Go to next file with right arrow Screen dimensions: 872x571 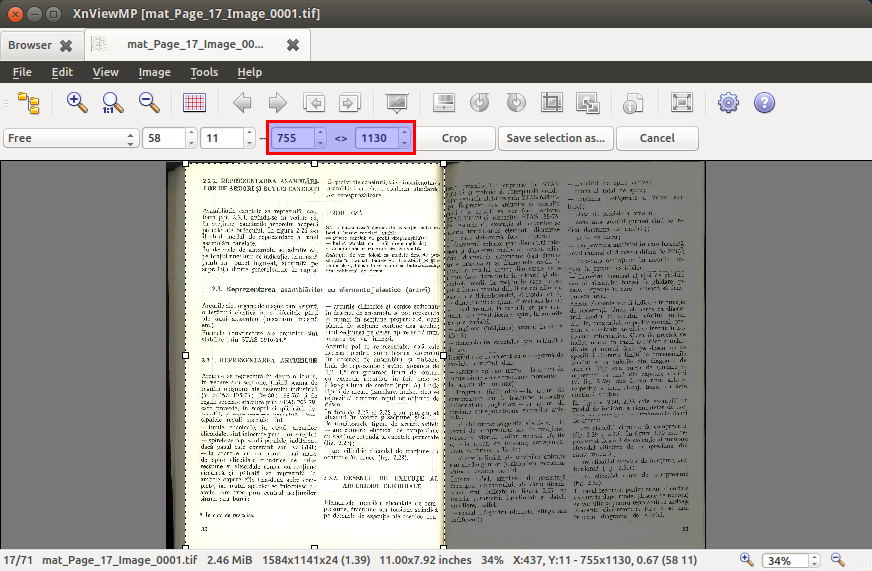coord(278,103)
